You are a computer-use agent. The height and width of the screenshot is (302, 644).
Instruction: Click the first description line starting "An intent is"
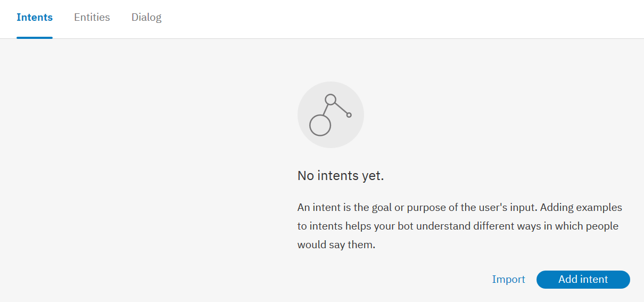click(459, 207)
